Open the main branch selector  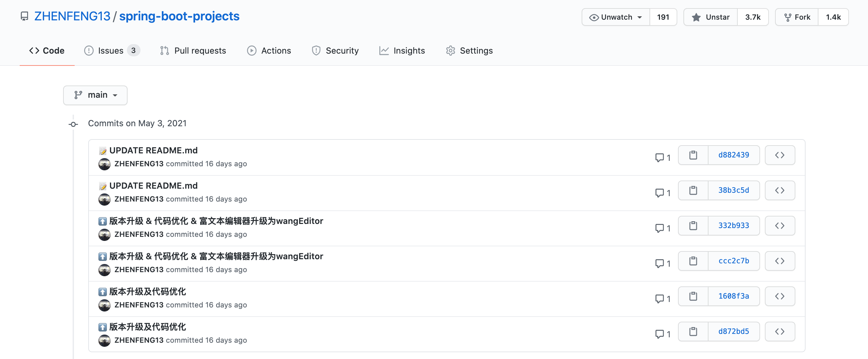pyautogui.click(x=95, y=95)
